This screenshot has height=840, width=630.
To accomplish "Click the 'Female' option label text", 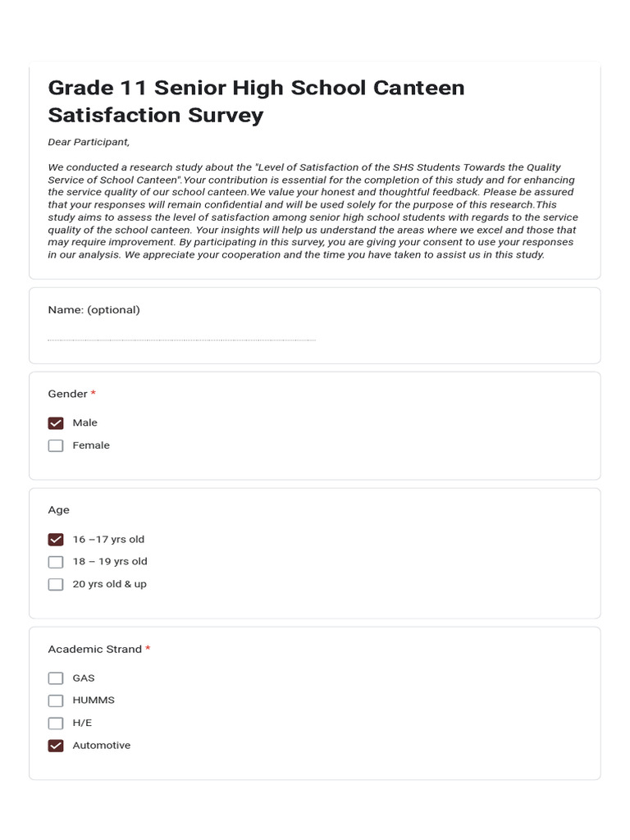I will click(x=91, y=445).
